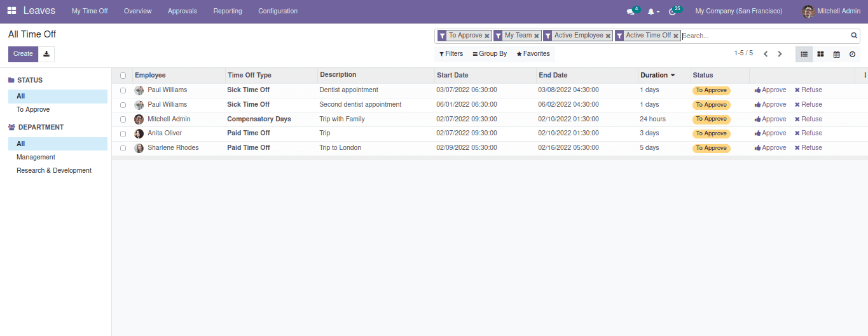Go to next page of records

point(780,54)
